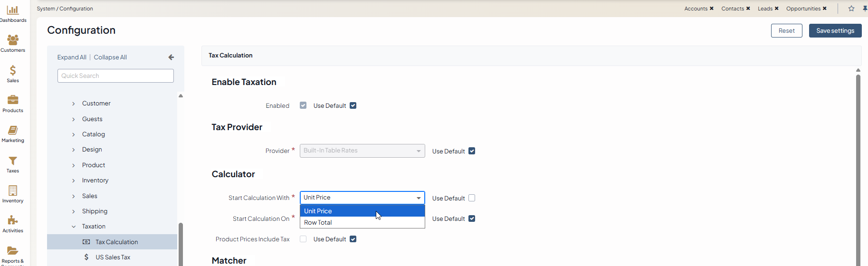The image size is (868, 266).
Task: Click the Expand All link
Action: [72, 57]
